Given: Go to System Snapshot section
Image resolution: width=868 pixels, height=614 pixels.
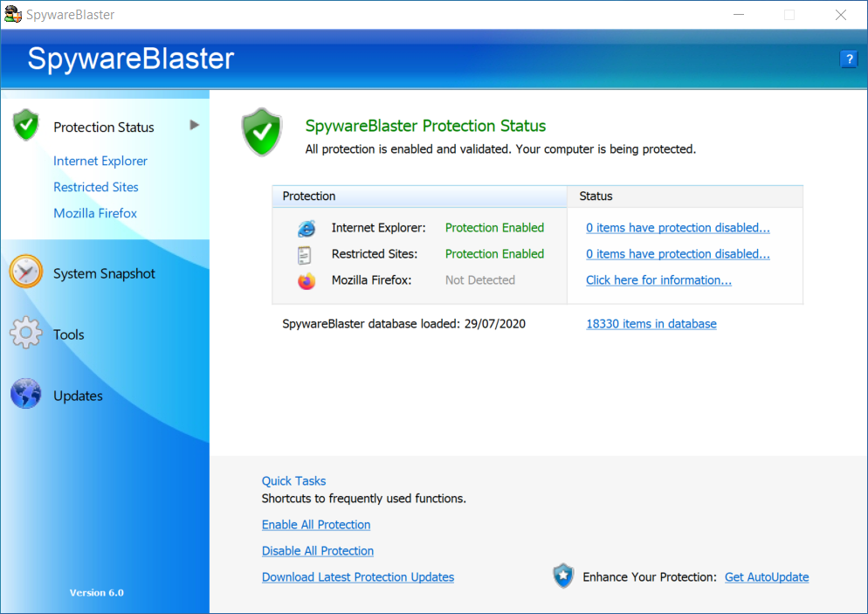Looking at the screenshot, I should 104,274.
